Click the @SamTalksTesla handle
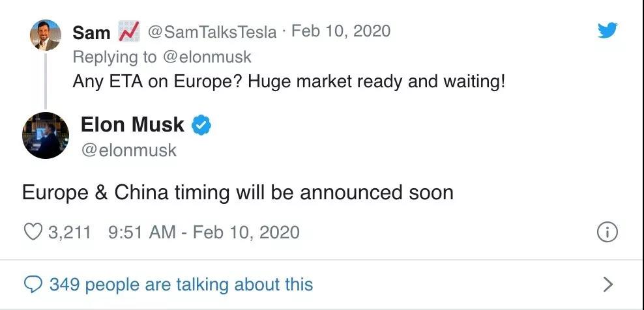The height and width of the screenshot is (310, 644). coord(212,31)
